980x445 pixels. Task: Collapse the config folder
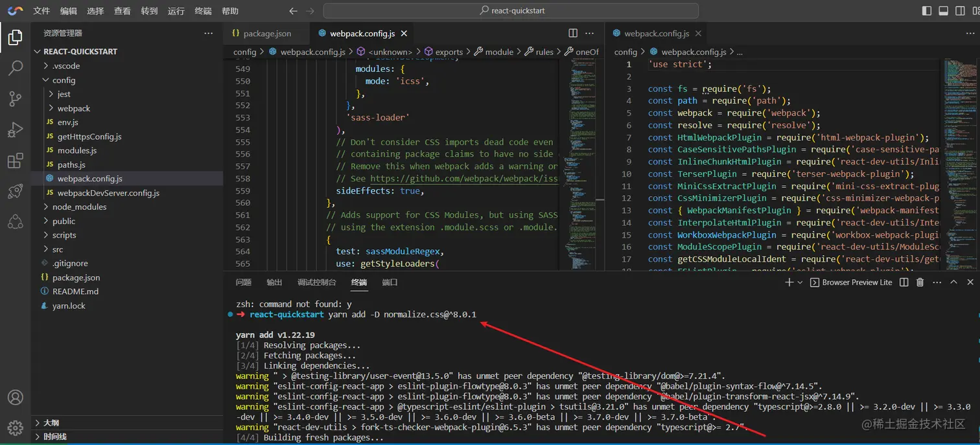[127, 80]
